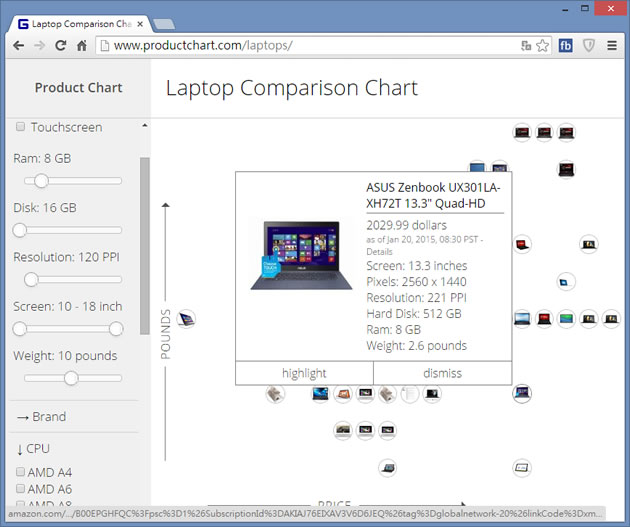630x527 pixels.
Task: Open the ASUS Zenbook UX301LA title link
Action: tap(433, 195)
